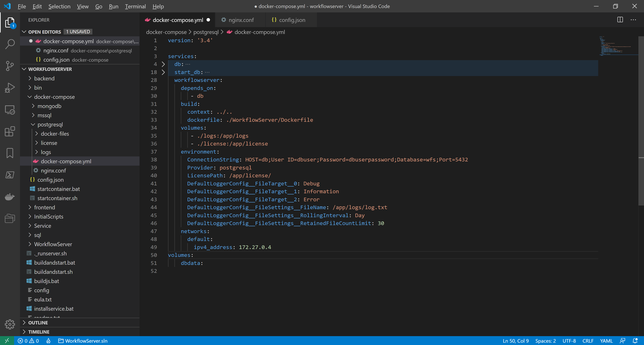Split the editor to the right

pyautogui.click(x=620, y=20)
